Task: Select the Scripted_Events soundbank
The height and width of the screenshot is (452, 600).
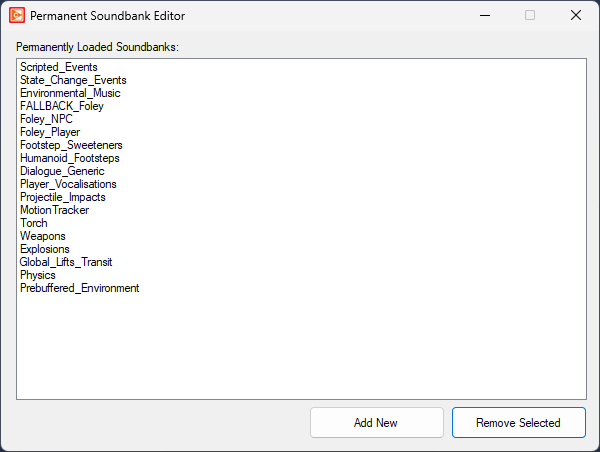Action: [x=59, y=67]
